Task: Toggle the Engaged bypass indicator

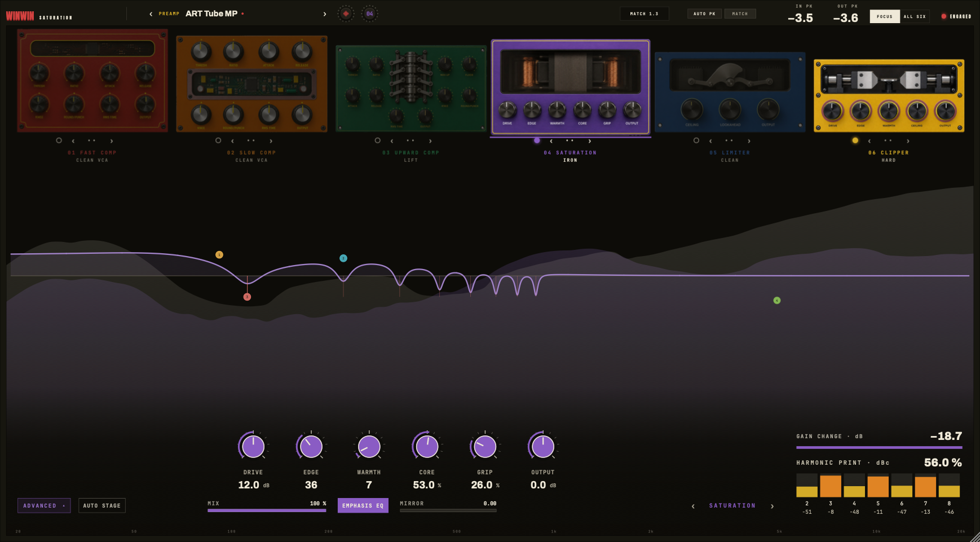Action: [956, 16]
